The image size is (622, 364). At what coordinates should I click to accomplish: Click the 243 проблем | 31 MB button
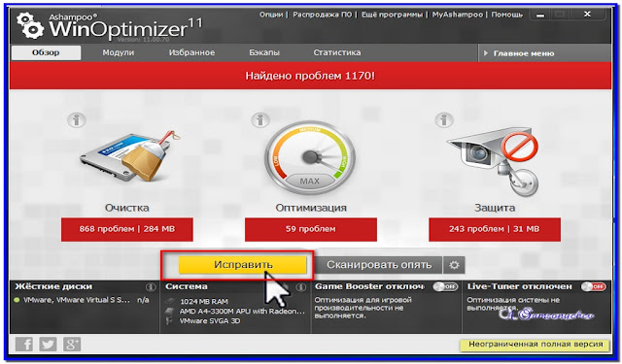495,229
